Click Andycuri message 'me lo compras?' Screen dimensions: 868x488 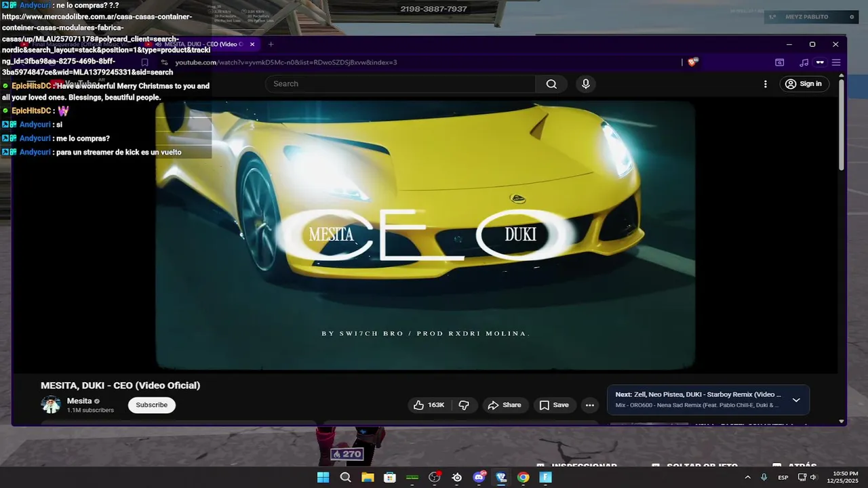(83, 138)
